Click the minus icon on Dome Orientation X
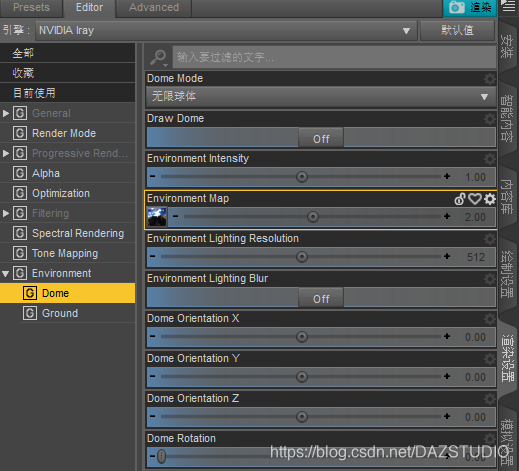 152,336
